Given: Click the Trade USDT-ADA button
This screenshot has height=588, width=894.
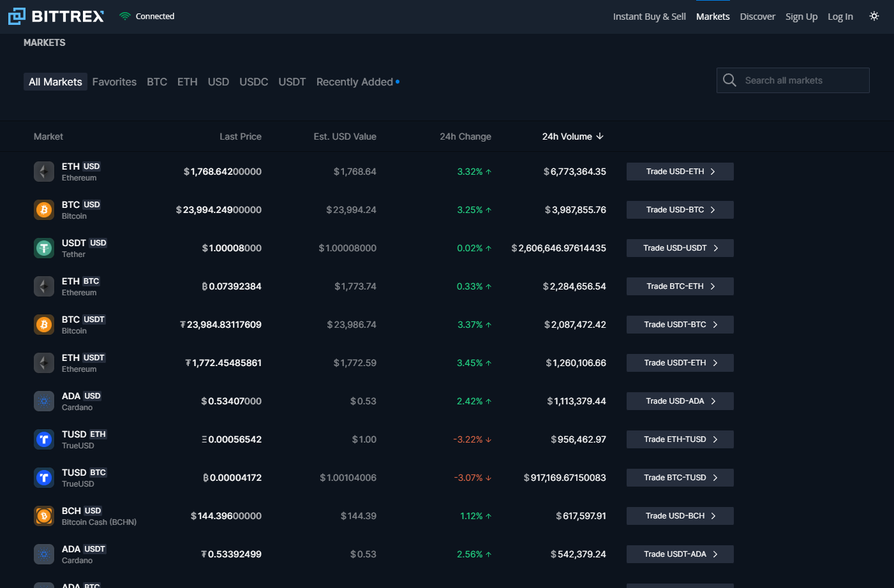Looking at the screenshot, I should (x=680, y=554).
